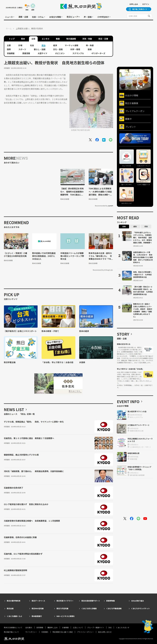This screenshot has width=157, height=644.
Task: Open the Facebook icon in sidebar social row
Action: (132, 519)
